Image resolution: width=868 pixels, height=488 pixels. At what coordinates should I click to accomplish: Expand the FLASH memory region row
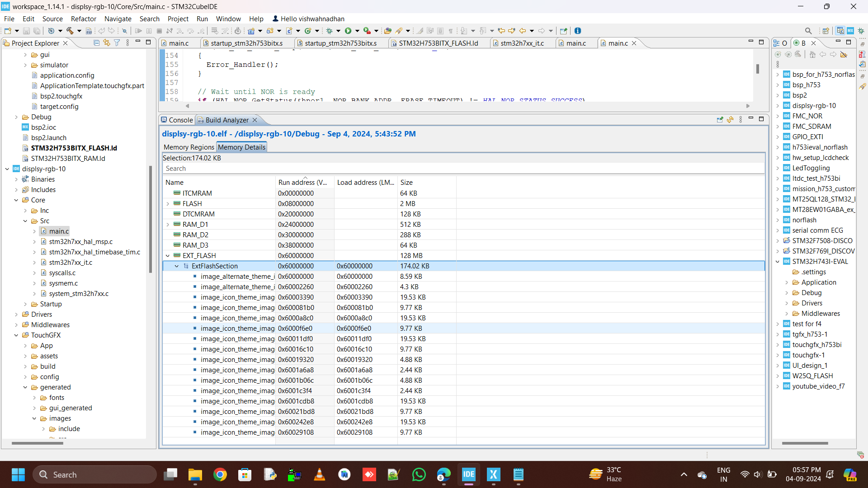pos(168,203)
